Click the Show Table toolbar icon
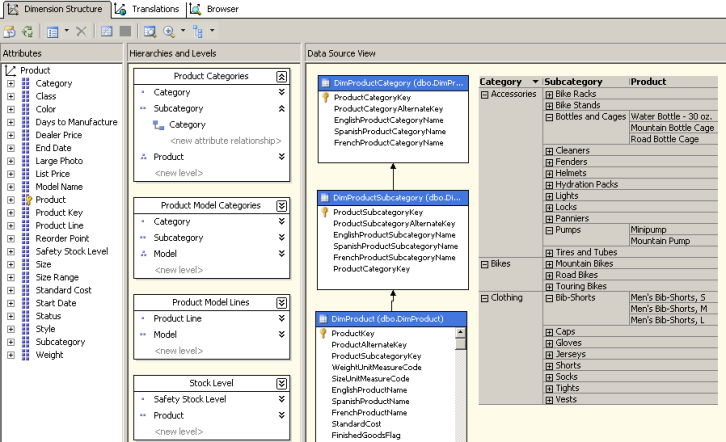The image size is (726, 442). click(x=106, y=31)
